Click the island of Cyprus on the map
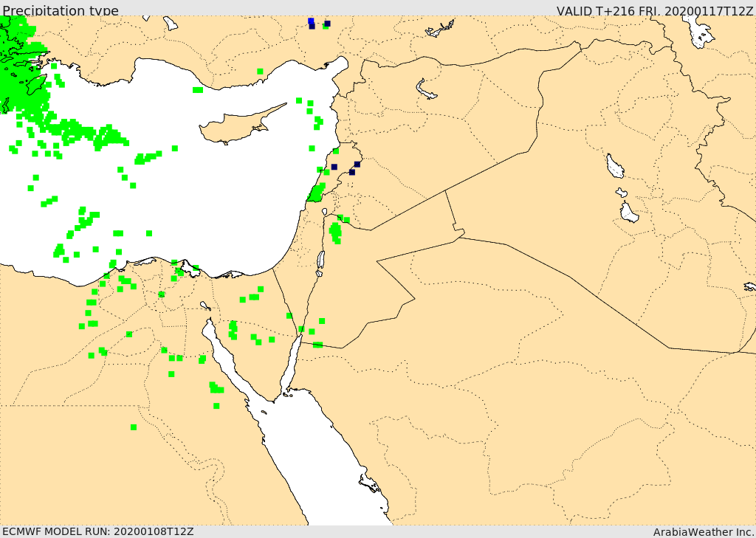Viewport: 756px width, 538px height. click(x=236, y=128)
